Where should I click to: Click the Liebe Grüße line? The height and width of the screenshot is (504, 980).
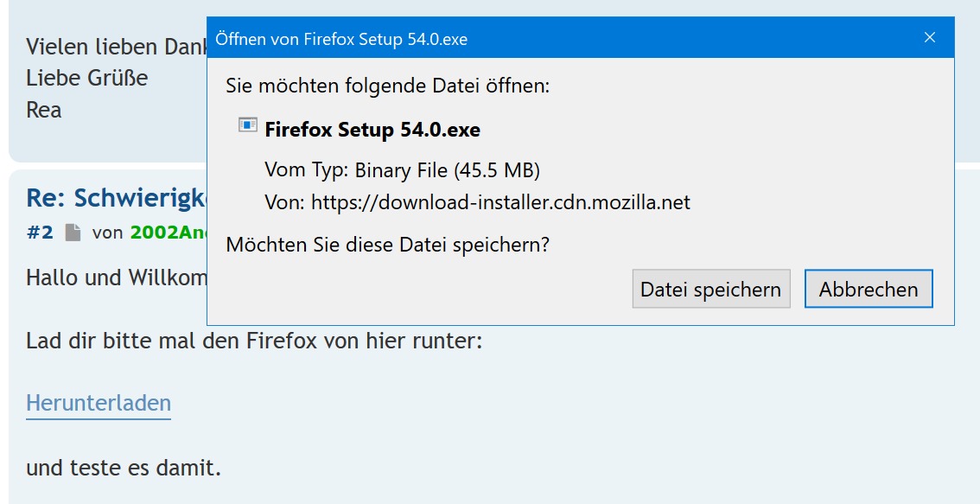pyautogui.click(x=86, y=79)
